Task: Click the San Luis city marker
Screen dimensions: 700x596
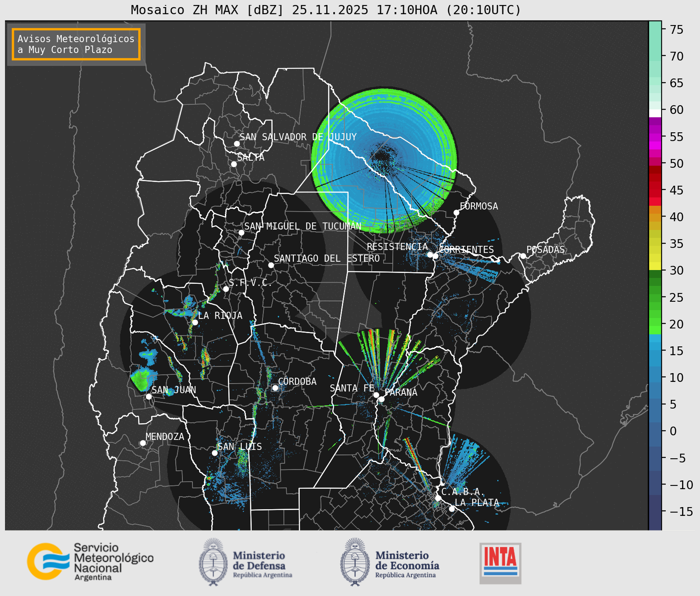Action: 215,453
